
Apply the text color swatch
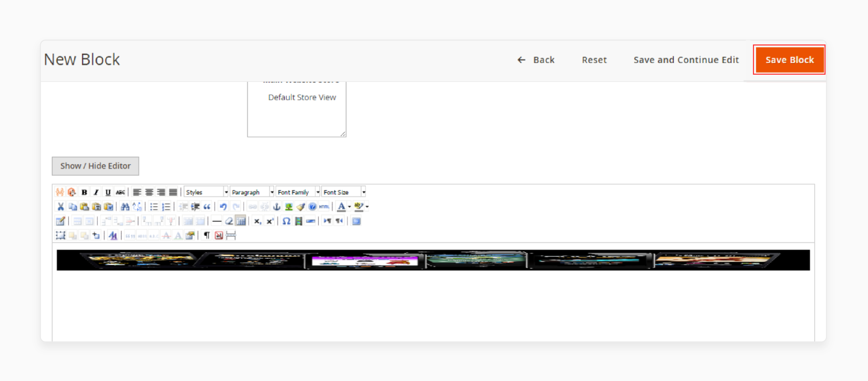341,206
